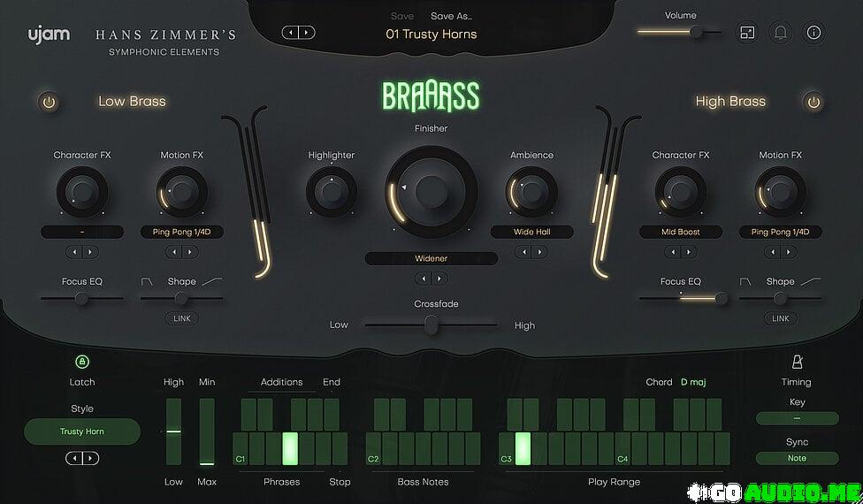The height and width of the screenshot is (504, 863).
Task: Click the Low/High Crossfade slider
Action: point(431,325)
